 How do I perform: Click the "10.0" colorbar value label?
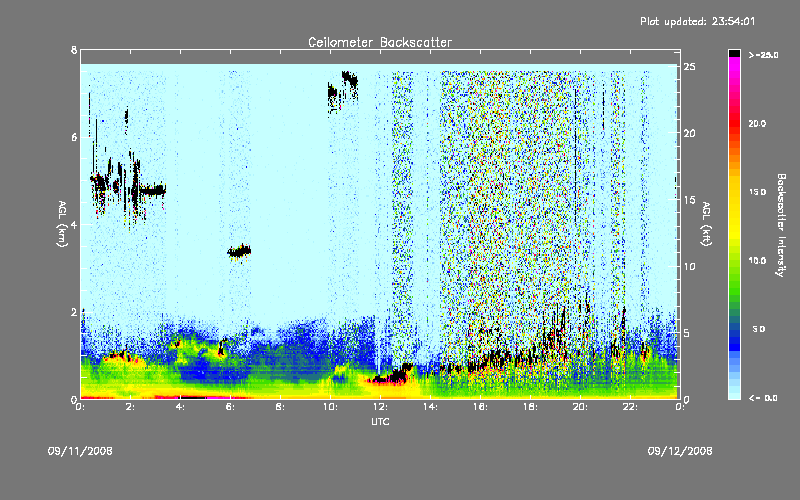(x=757, y=261)
